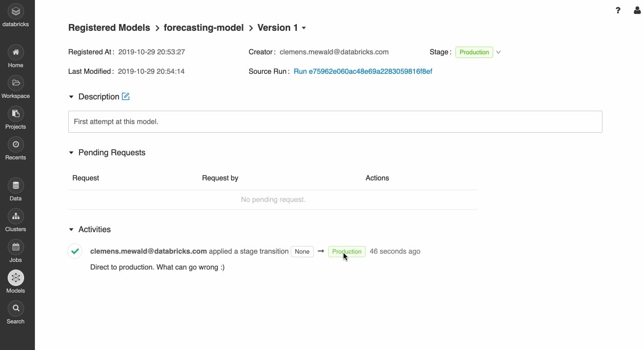
Task: Open the Version 1 dropdown arrow
Action: point(304,28)
